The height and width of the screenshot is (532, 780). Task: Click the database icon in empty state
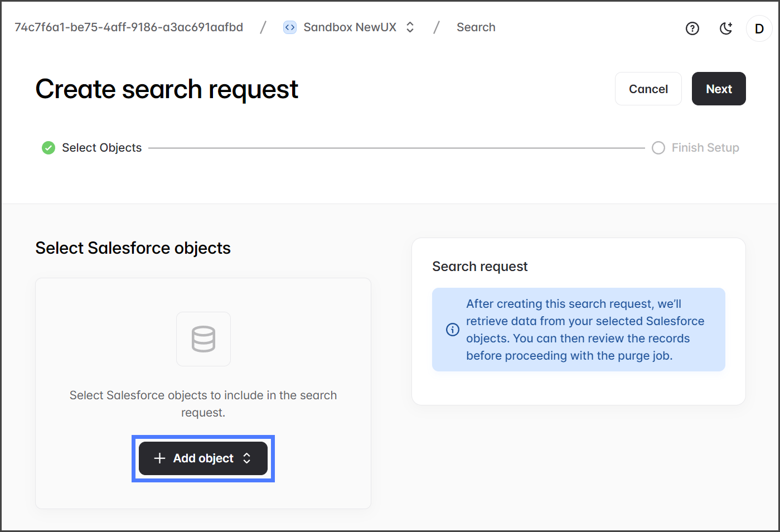[204, 339]
